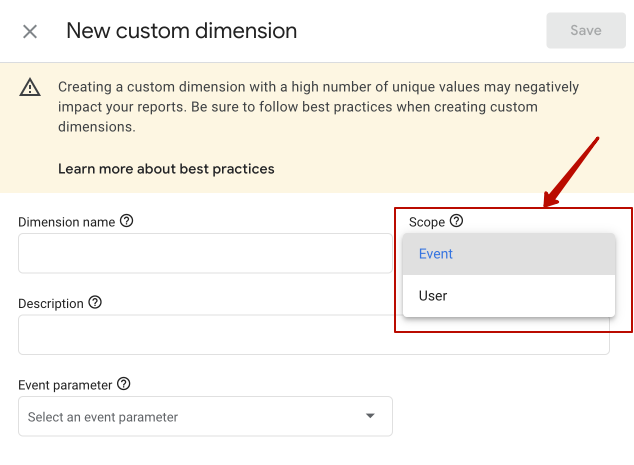The width and height of the screenshot is (634, 465).
Task: Click the Event parameter label text
Action: (x=65, y=385)
